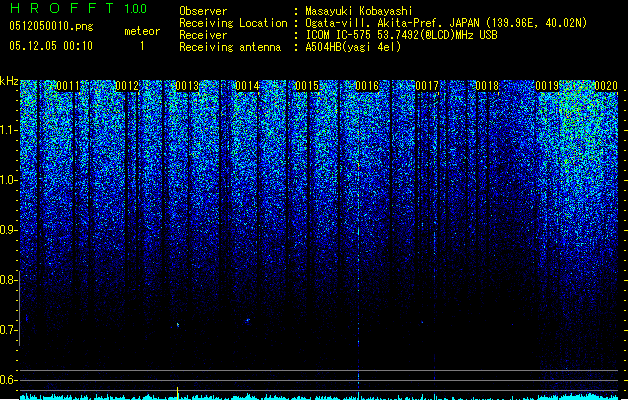This screenshot has width=629, height=400.
Task: Click the 1.1 frequency axis label
Action: [9, 130]
